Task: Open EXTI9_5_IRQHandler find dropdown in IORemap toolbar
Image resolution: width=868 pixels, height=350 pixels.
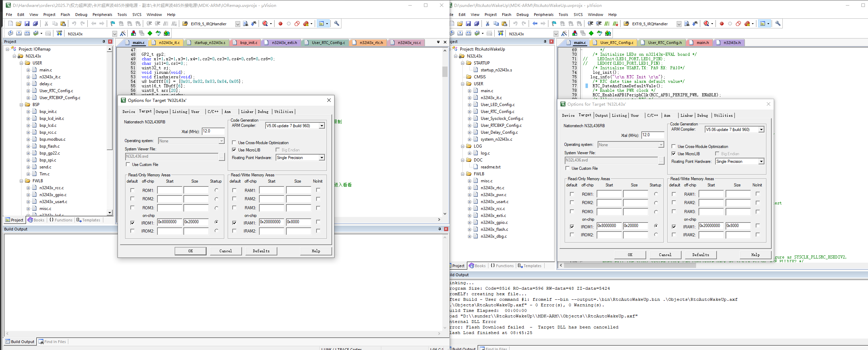Action: [x=238, y=24]
